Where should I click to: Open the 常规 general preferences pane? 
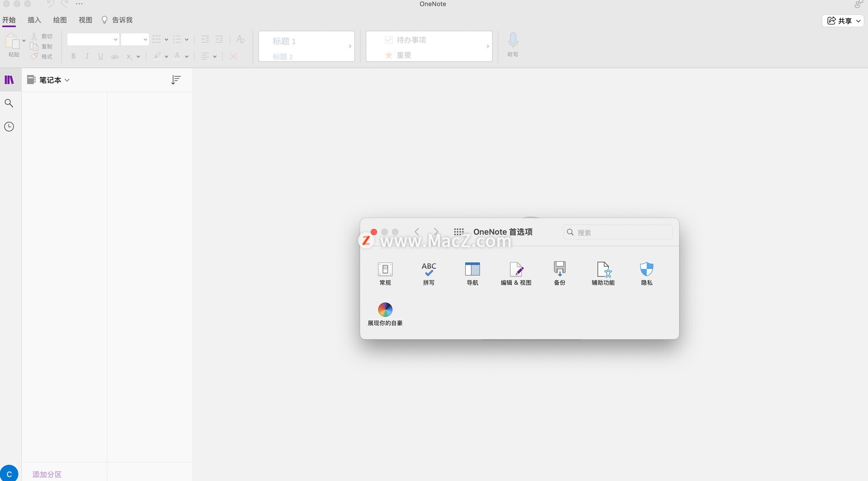pos(385,274)
